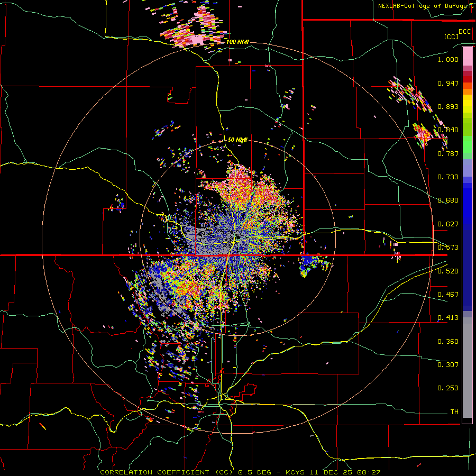The width and height of the screenshot is (476, 476).
Task: Select the 1.000 value on the color scale
Action: click(448, 59)
